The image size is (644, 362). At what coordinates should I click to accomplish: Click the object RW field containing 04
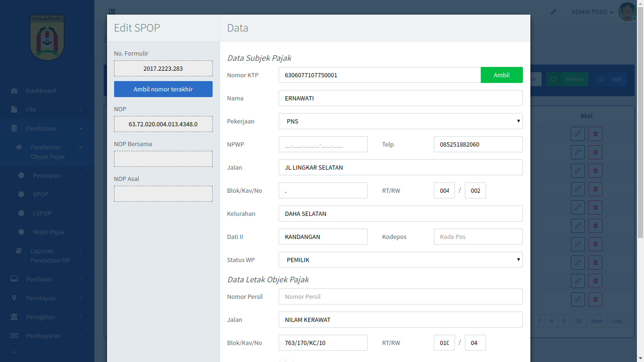pos(475,343)
